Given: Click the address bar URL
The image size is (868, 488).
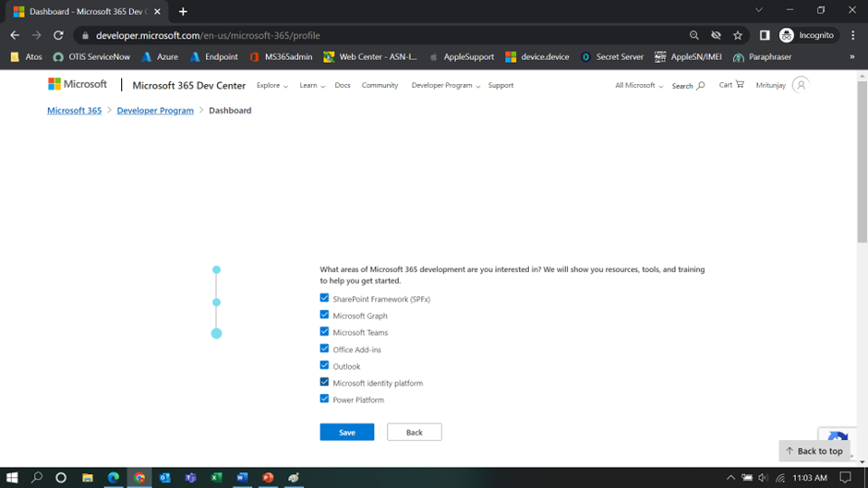Looking at the screenshot, I should (x=208, y=35).
